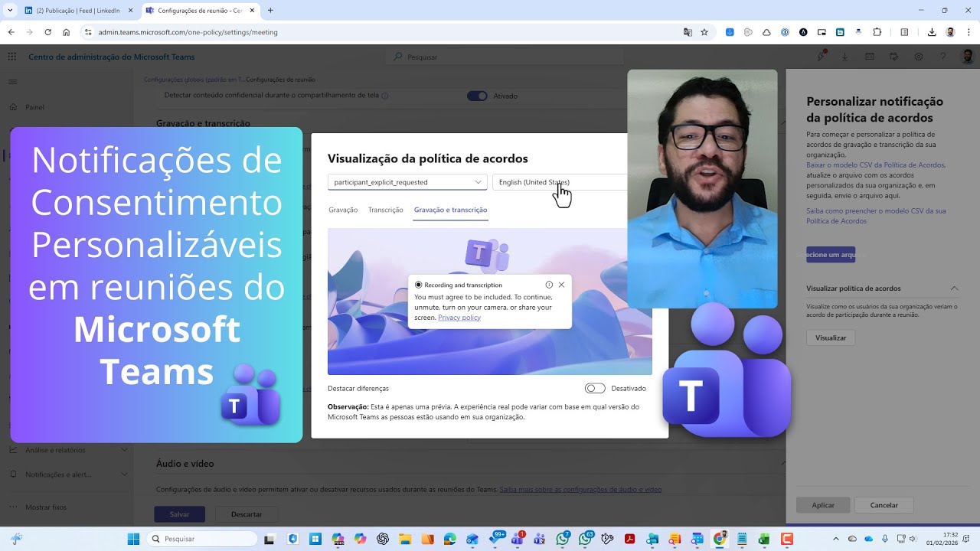Screen dimensions: 980x551
Task: Show hidden icons in system tray
Action: [835, 539]
